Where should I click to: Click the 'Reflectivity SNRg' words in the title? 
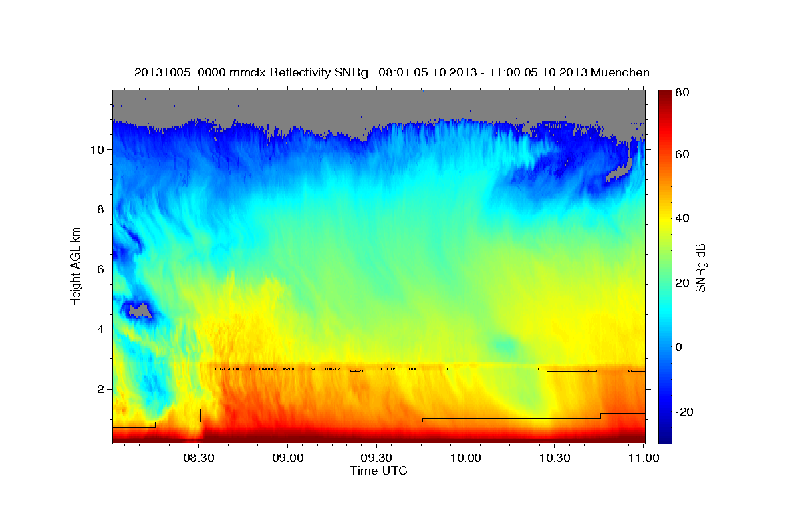tap(318, 72)
